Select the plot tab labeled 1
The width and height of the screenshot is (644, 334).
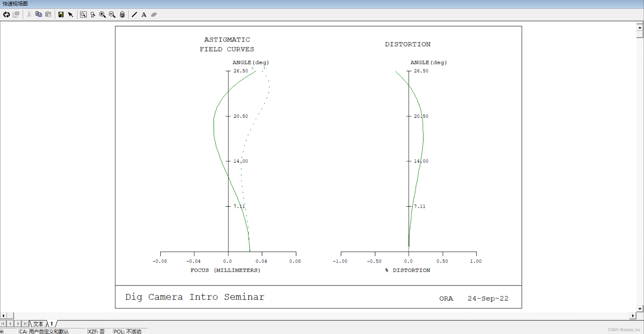click(x=52, y=324)
